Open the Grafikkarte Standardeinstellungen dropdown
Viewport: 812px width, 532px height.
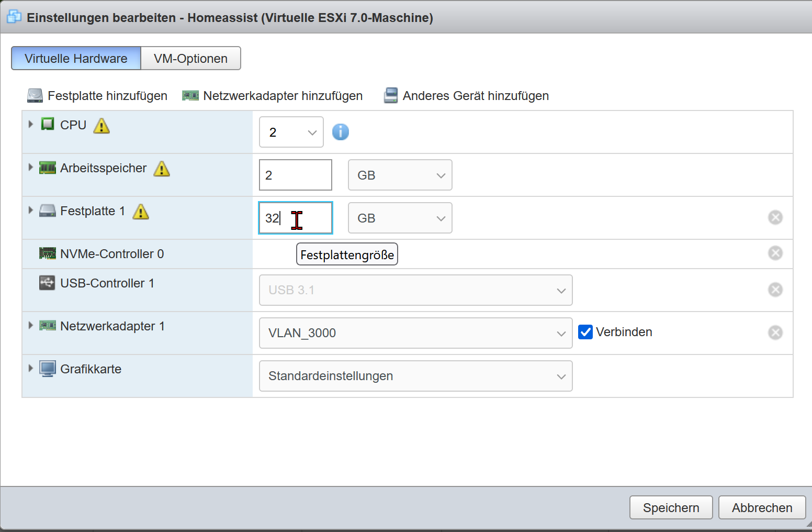[415, 376]
